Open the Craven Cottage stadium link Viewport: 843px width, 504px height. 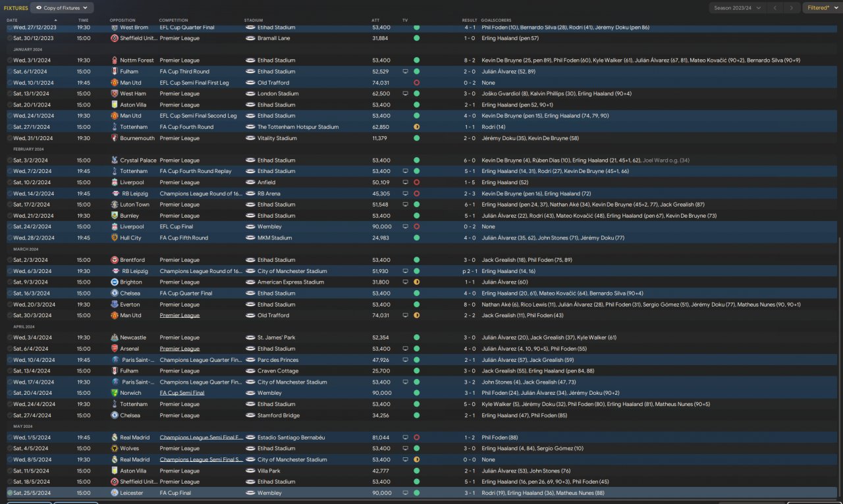[x=276, y=371]
